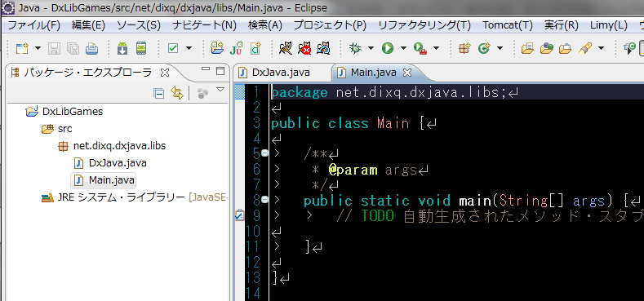Open the 編集(E) menu

88,25
